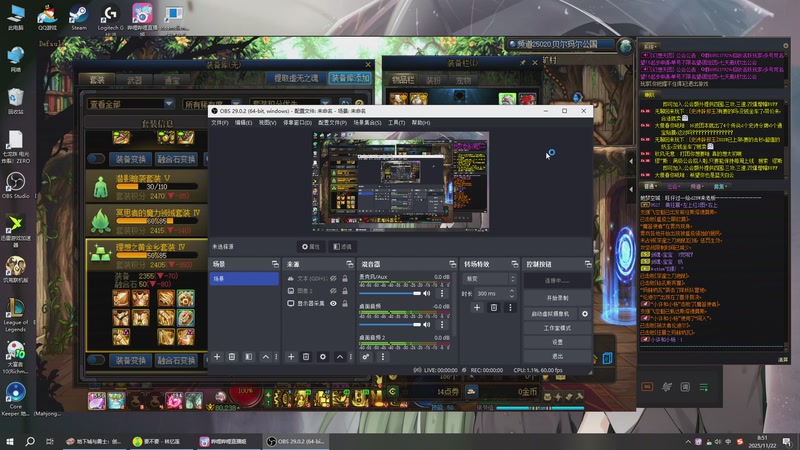Open source properties gear in sources panel
Image resolution: width=800 pixels, height=450 pixels.
coord(322,357)
